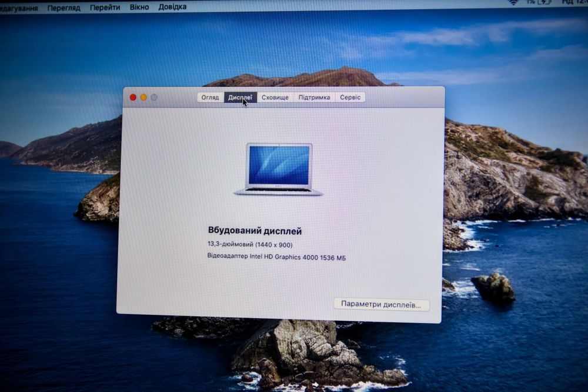The height and width of the screenshot is (392, 588).
Task: Open the Перегляд menu
Action: tap(64, 8)
